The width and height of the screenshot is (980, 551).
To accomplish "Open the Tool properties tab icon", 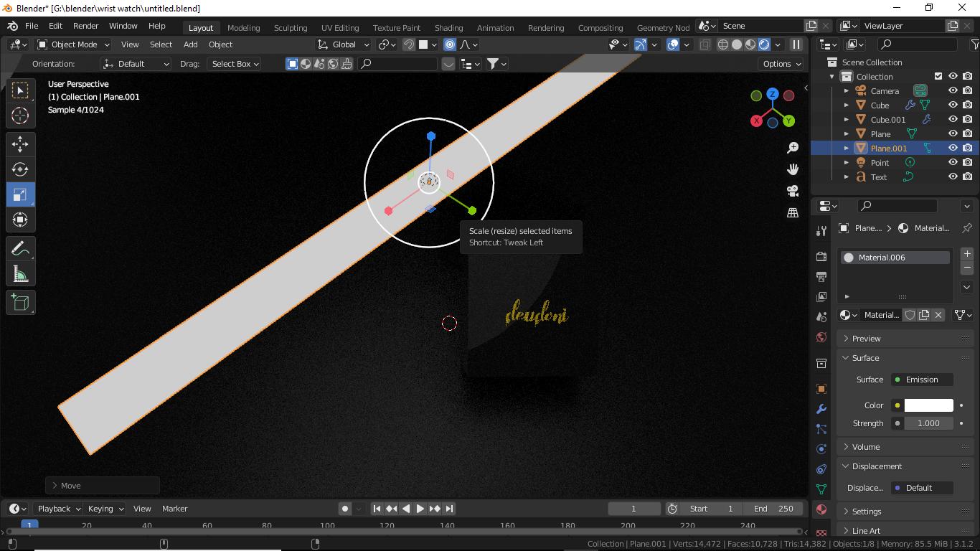I will tap(821, 231).
